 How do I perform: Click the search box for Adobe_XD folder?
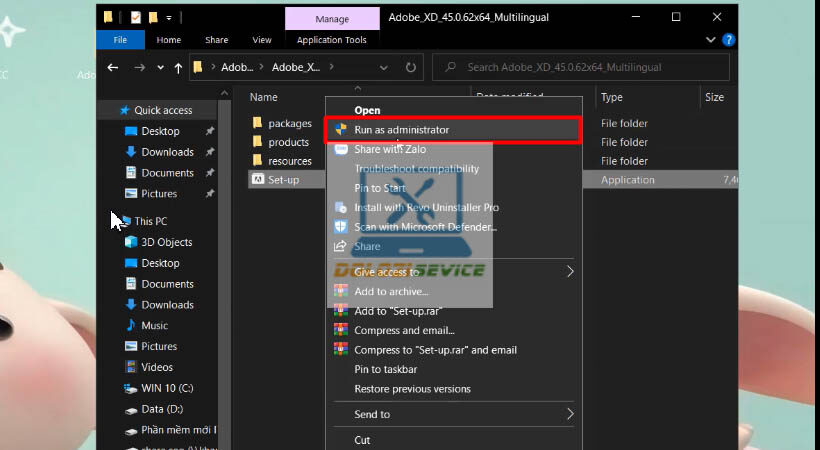pos(580,68)
